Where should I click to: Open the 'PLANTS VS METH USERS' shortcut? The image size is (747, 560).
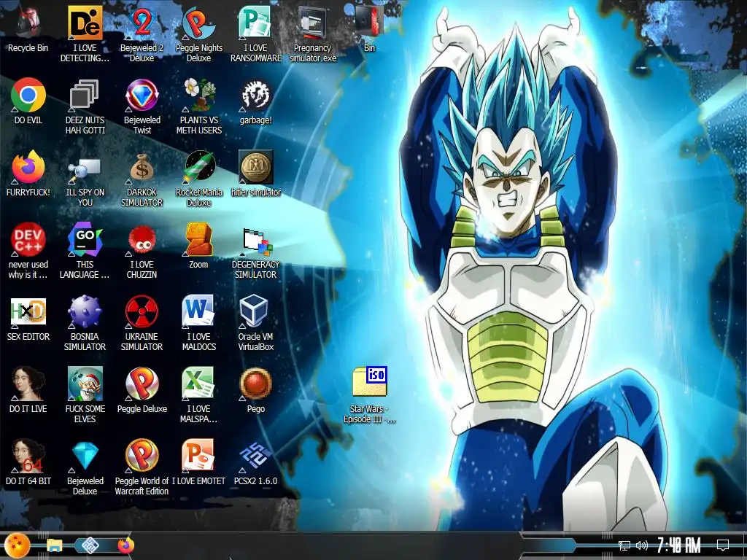point(198,96)
